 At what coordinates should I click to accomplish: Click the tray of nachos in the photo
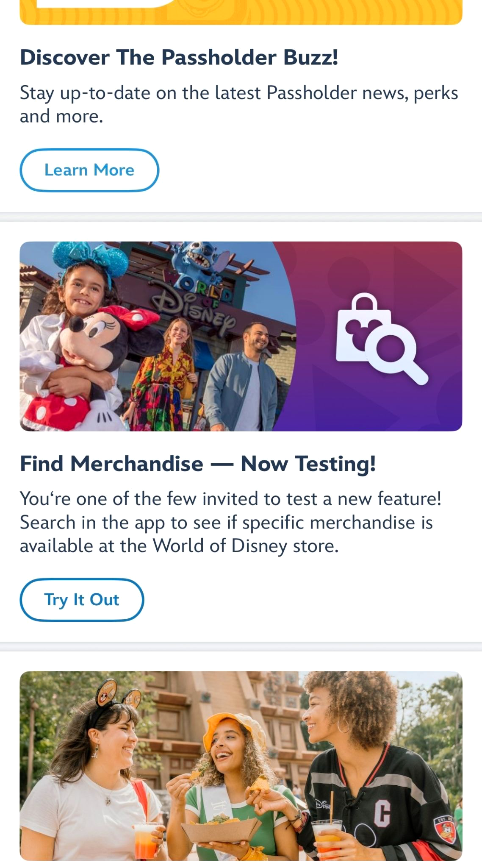(220, 829)
